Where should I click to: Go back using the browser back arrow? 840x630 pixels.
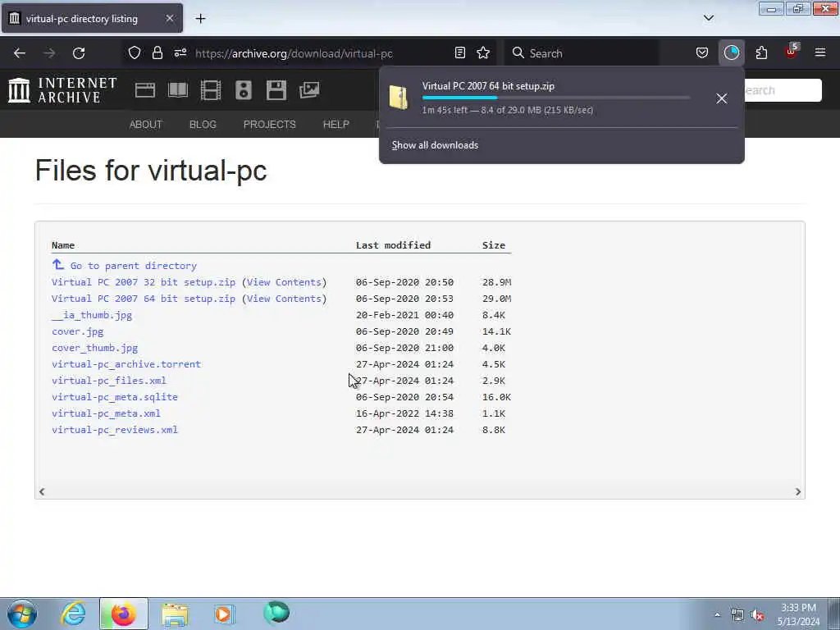pos(20,53)
